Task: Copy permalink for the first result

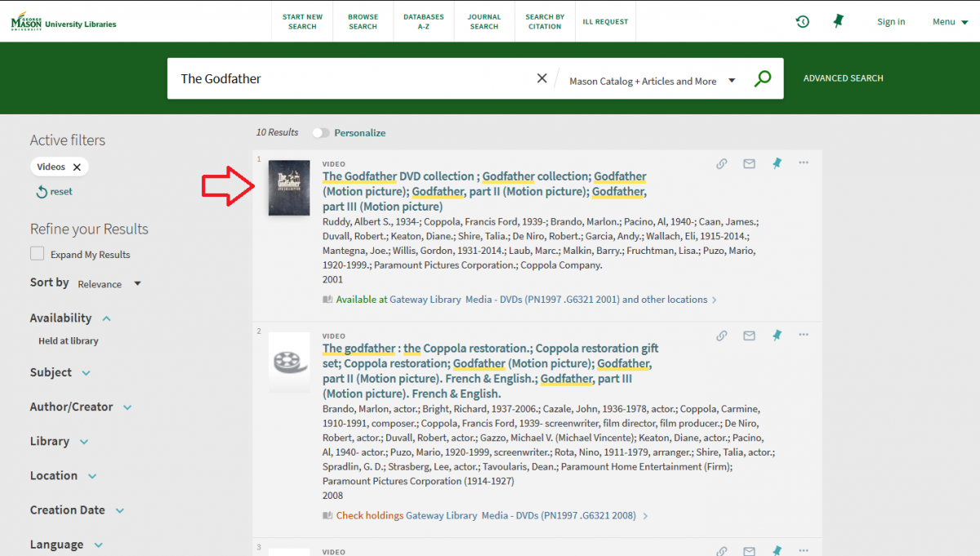Action: tap(721, 163)
